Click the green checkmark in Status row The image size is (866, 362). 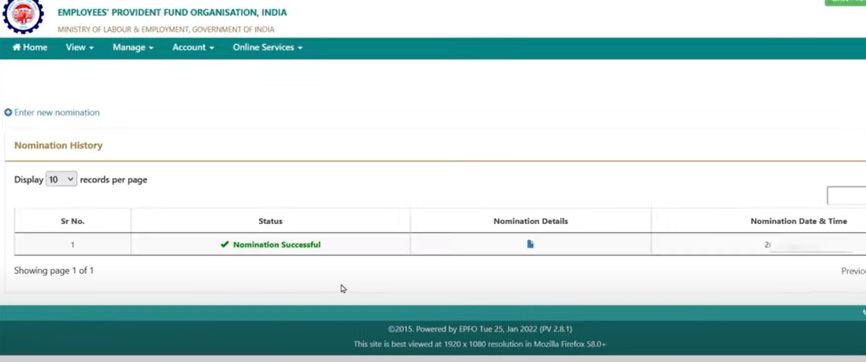click(x=224, y=244)
